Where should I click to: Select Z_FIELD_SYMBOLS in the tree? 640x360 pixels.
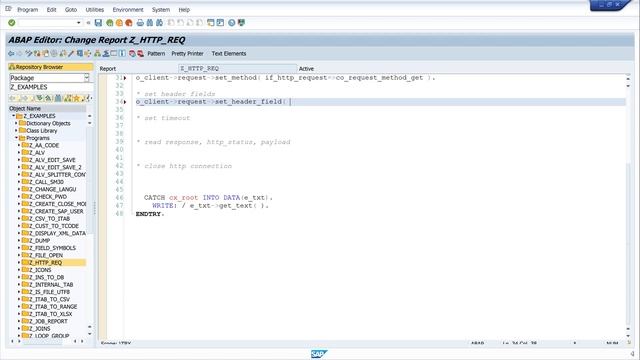coord(52,248)
